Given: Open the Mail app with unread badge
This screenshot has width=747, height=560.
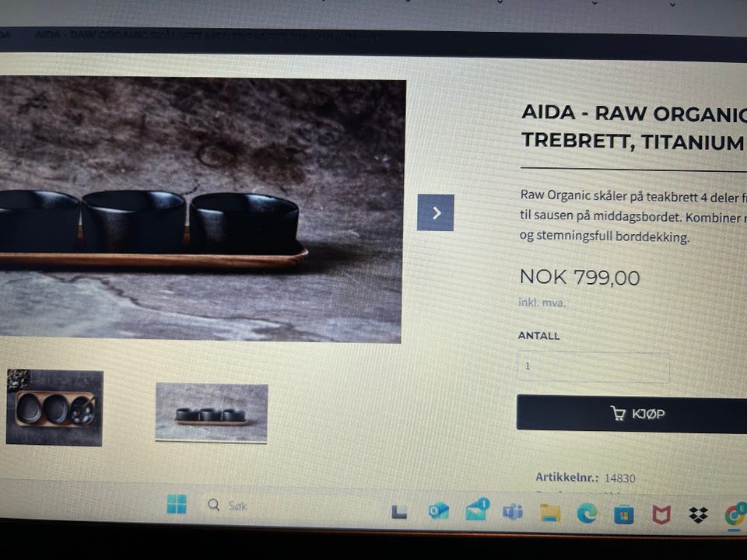Looking at the screenshot, I should (477, 510).
